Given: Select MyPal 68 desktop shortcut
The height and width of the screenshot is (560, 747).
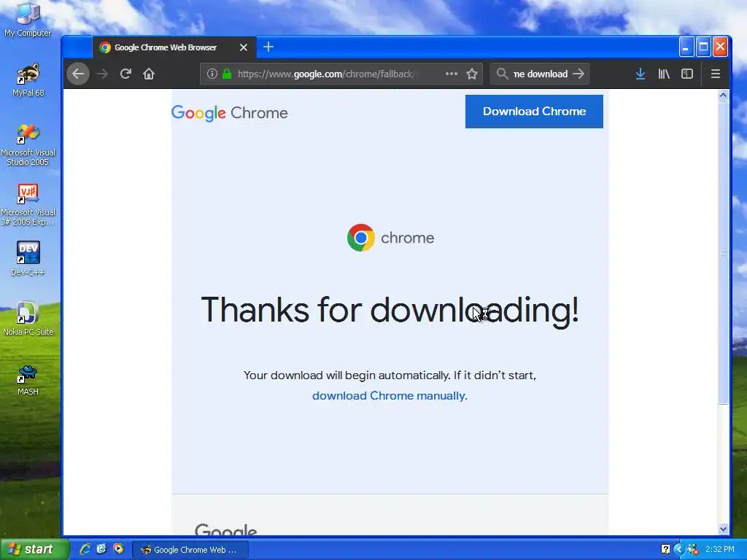Looking at the screenshot, I should tap(28, 79).
